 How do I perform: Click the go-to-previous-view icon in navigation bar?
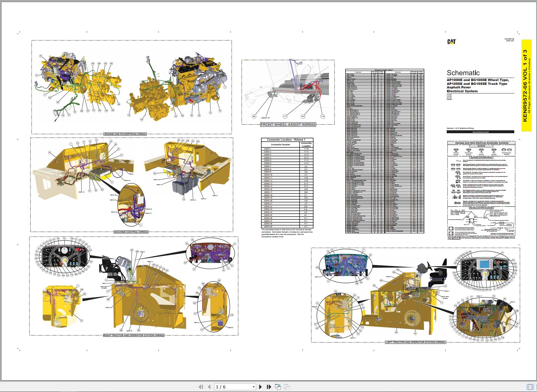point(278,387)
